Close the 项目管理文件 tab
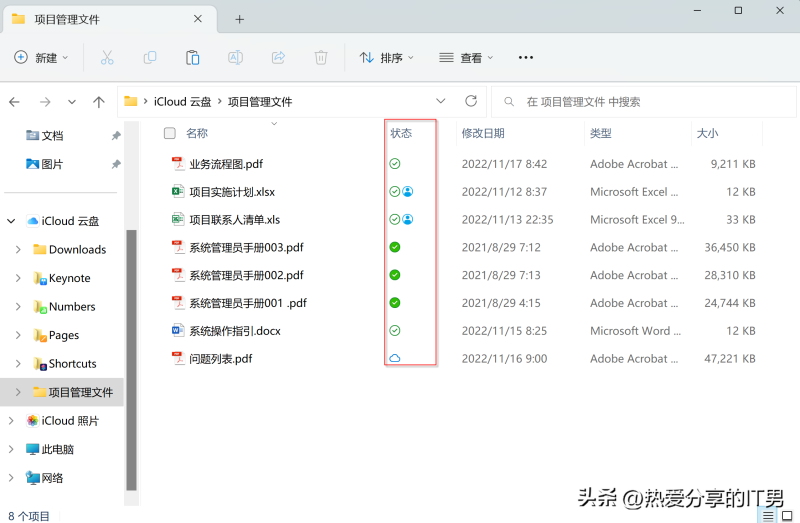Image resolution: width=800 pixels, height=523 pixels. 198,19
